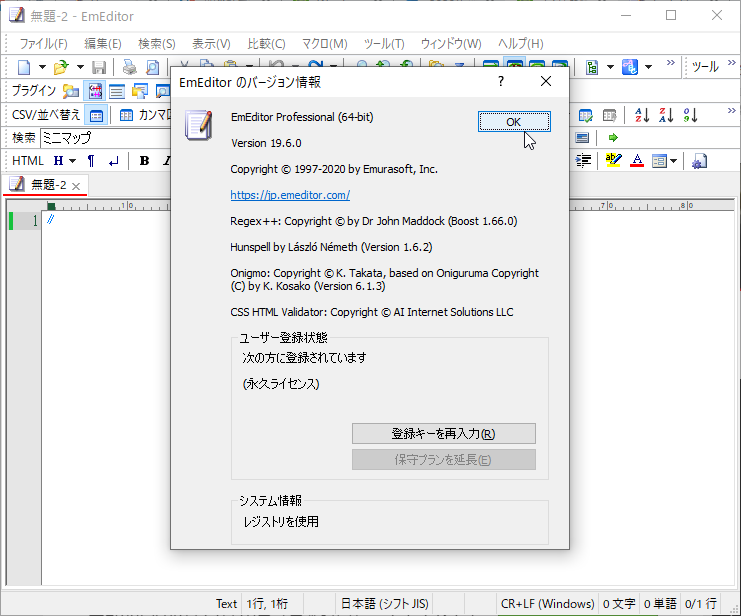Expand the outline tree icon dropdown arrow
Viewport: 741px width, 616px height.
[x=610, y=67]
